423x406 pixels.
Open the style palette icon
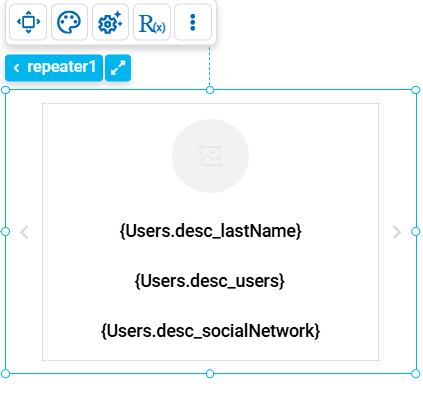point(69,22)
